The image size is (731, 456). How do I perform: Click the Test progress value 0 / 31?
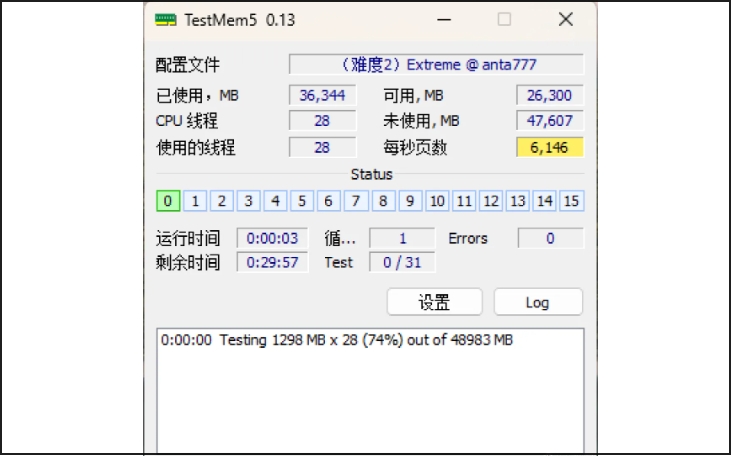pyautogui.click(x=402, y=263)
